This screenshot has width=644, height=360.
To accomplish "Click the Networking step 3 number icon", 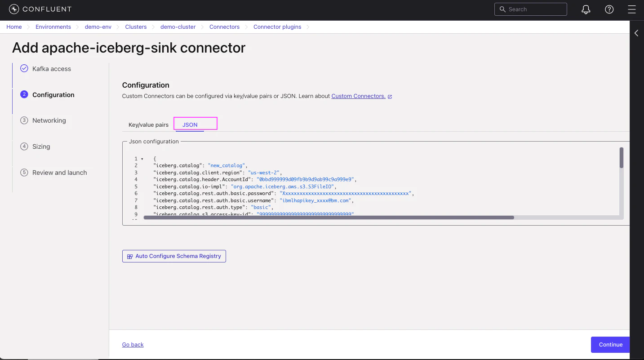I will pos(24,120).
